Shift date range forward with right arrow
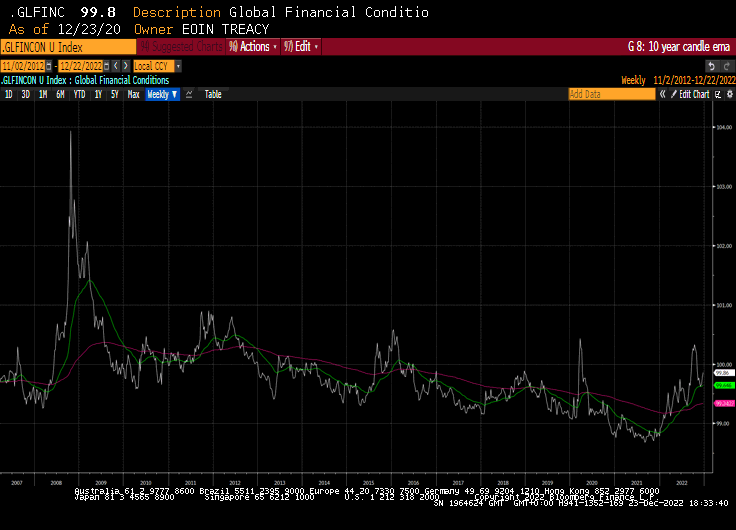 [125, 66]
